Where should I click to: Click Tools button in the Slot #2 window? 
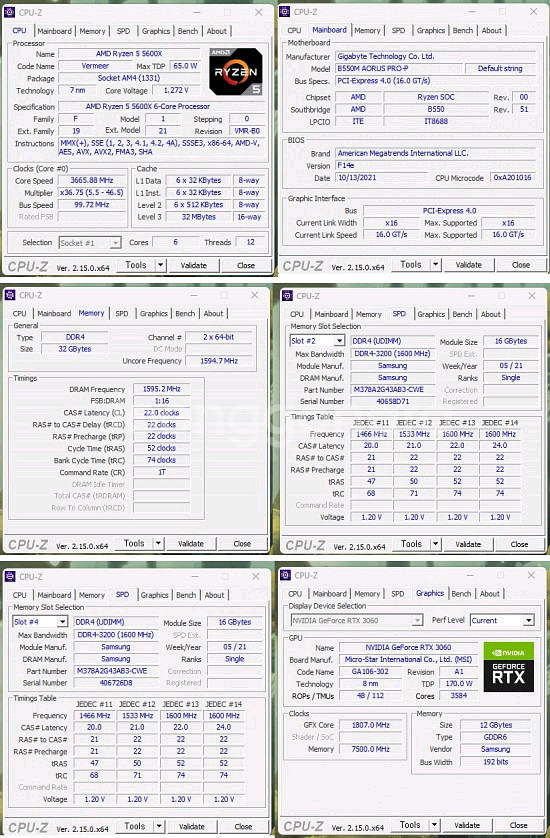click(x=411, y=544)
